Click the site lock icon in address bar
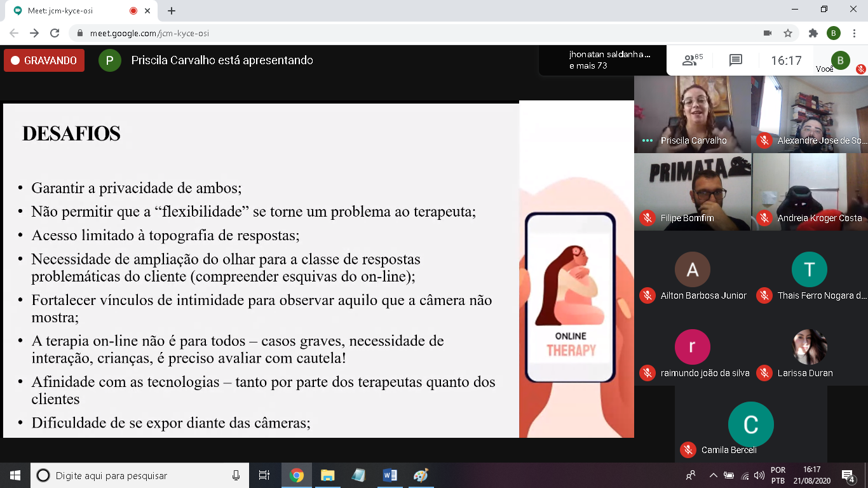The width and height of the screenshot is (868, 488). tap(79, 33)
